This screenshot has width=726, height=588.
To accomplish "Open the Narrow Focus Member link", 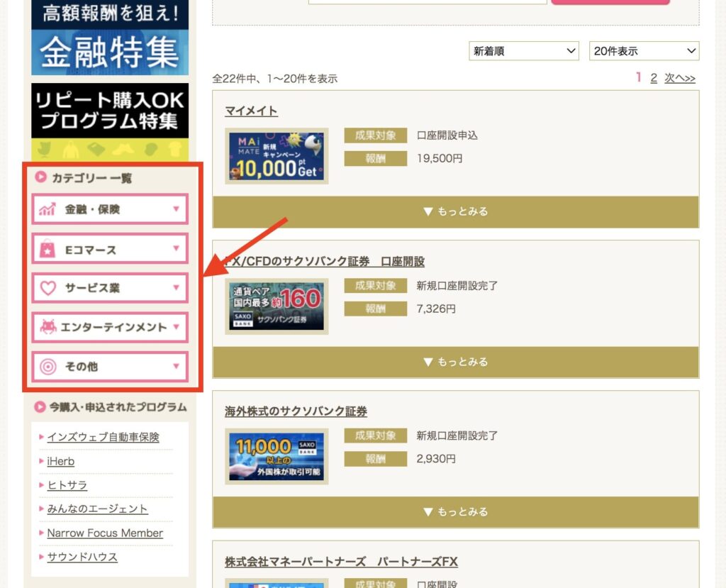I will [105, 533].
